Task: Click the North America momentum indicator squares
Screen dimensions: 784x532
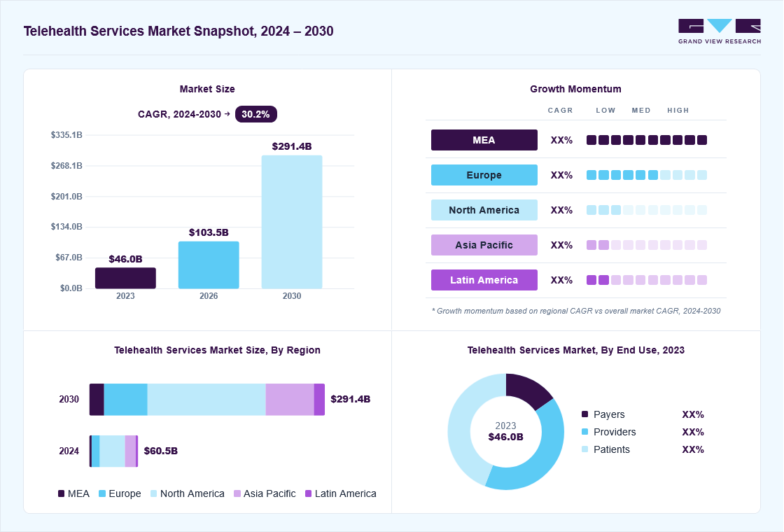Action: [x=647, y=210]
